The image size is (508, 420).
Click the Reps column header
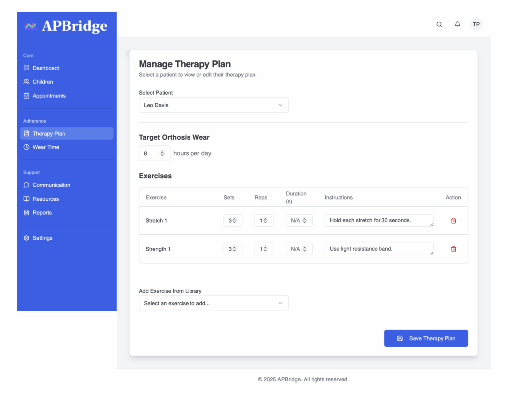click(x=261, y=197)
